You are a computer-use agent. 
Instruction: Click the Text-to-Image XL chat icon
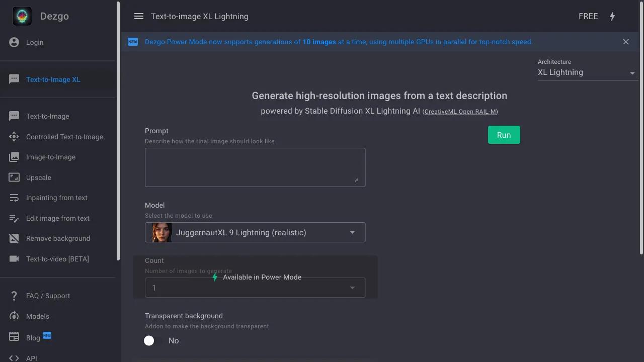point(14,79)
